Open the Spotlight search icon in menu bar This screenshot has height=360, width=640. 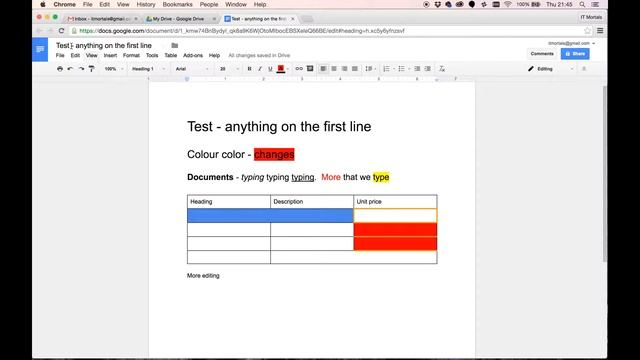(x=582, y=4)
